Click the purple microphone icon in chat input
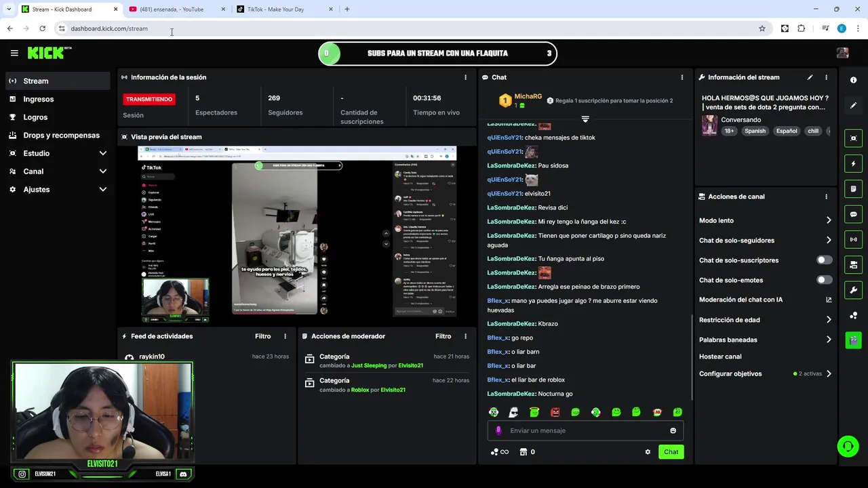Screen dimensions: 868x488 (498, 430)
